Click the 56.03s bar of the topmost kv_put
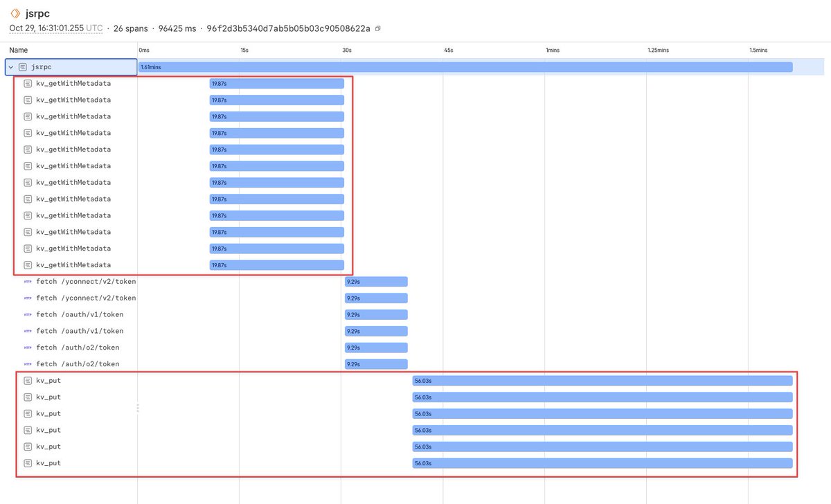This screenshot has height=504, width=831. (602, 381)
